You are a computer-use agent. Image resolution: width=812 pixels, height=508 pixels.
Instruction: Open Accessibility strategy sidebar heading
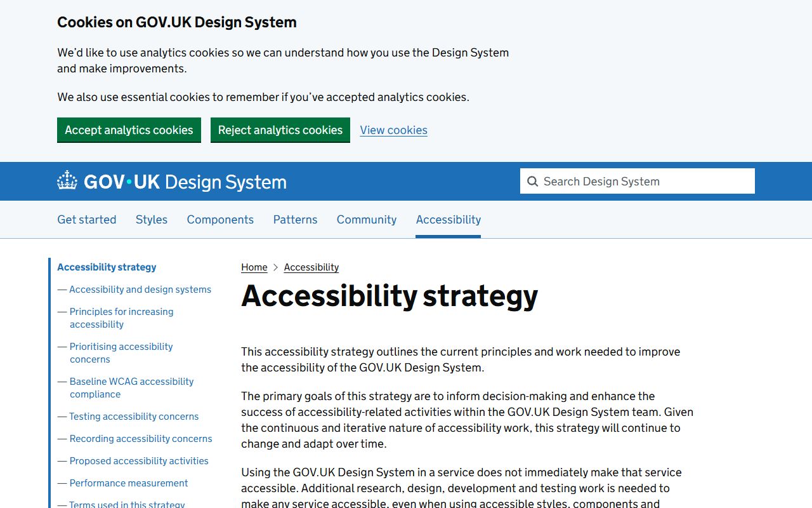tap(106, 267)
